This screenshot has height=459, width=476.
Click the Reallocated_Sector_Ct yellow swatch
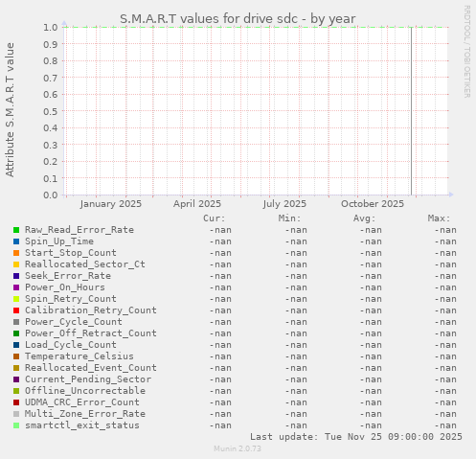[x=16, y=264]
